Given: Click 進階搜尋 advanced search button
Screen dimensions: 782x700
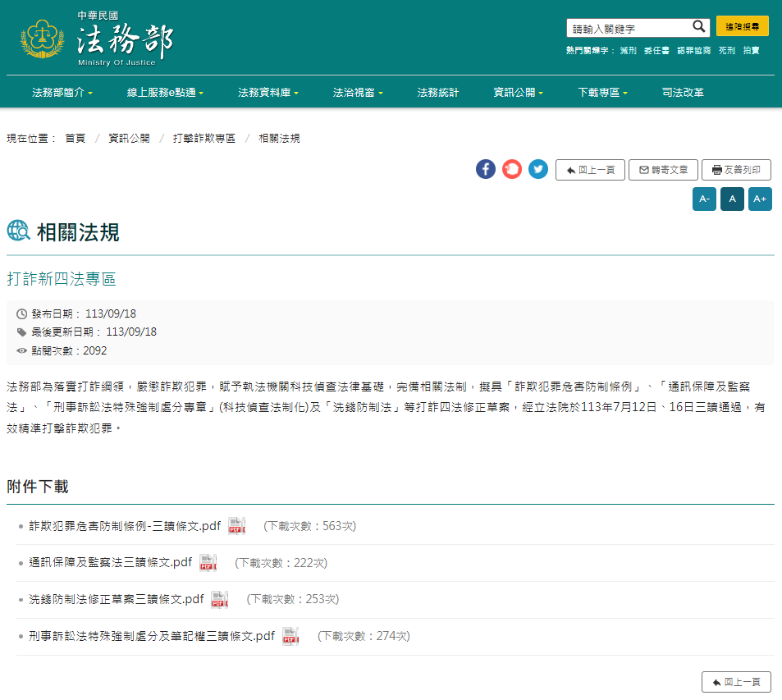Looking at the screenshot, I should pos(742,27).
